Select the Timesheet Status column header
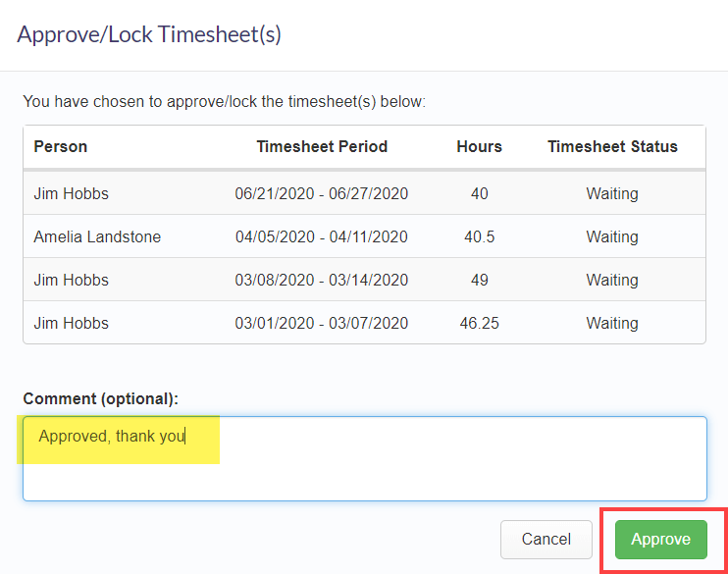This screenshot has width=728, height=574. [612, 147]
